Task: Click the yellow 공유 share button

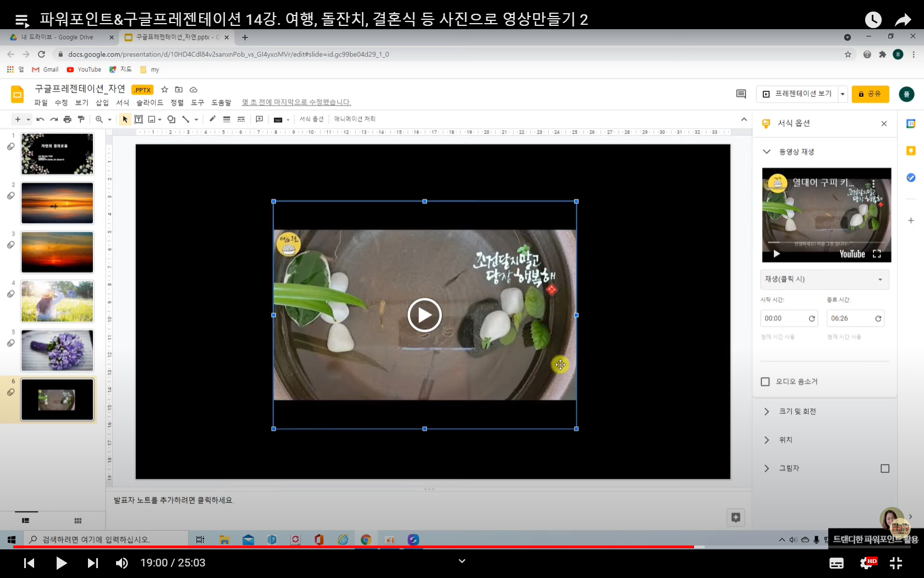Action: tap(870, 94)
